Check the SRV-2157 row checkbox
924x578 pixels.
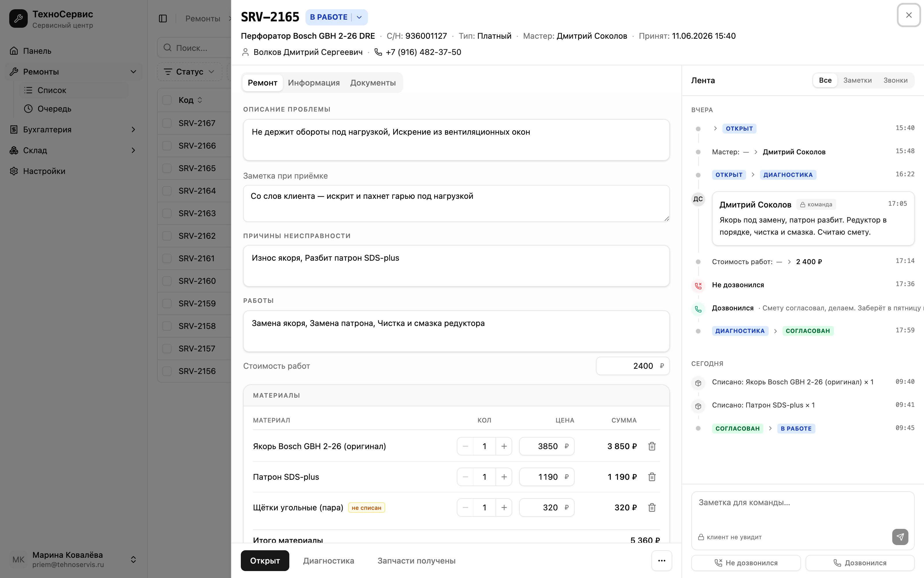point(167,349)
